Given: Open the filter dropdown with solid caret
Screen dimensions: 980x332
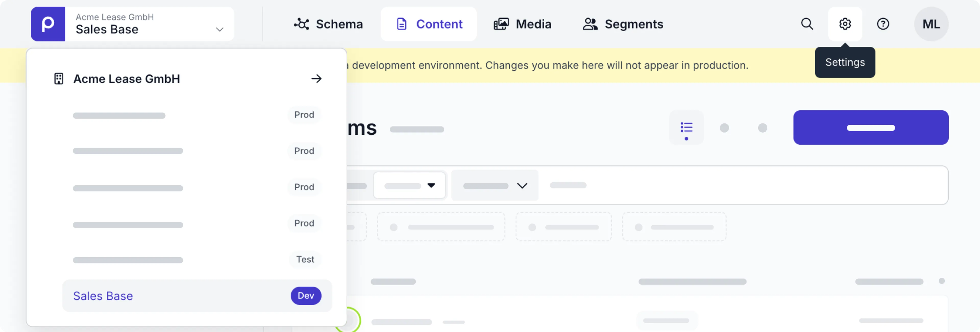Looking at the screenshot, I should pyautogui.click(x=409, y=185).
